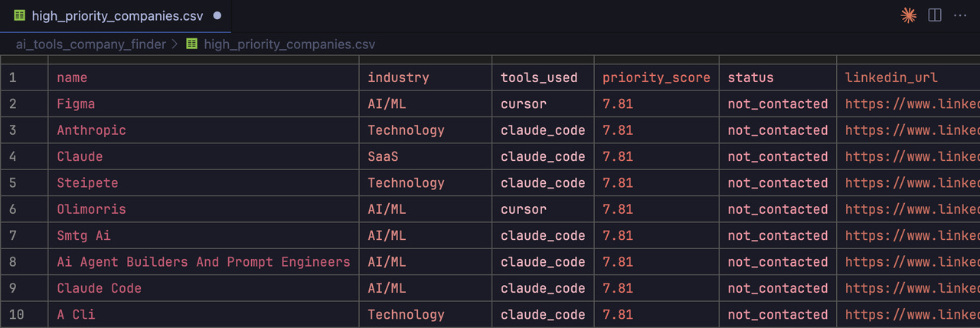This screenshot has height=328, width=980.
Task: Click the Ai Agent Builders And Prompt Engineers cell
Action: pyautogui.click(x=204, y=262)
